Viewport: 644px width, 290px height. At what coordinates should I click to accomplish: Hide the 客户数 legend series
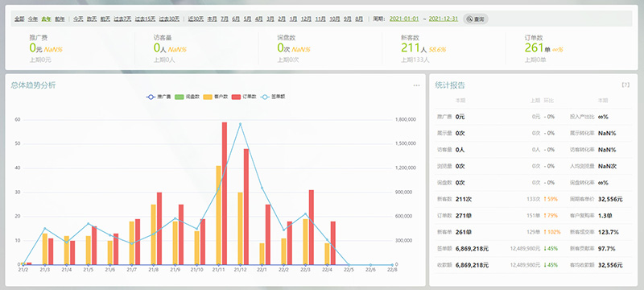coord(216,97)
